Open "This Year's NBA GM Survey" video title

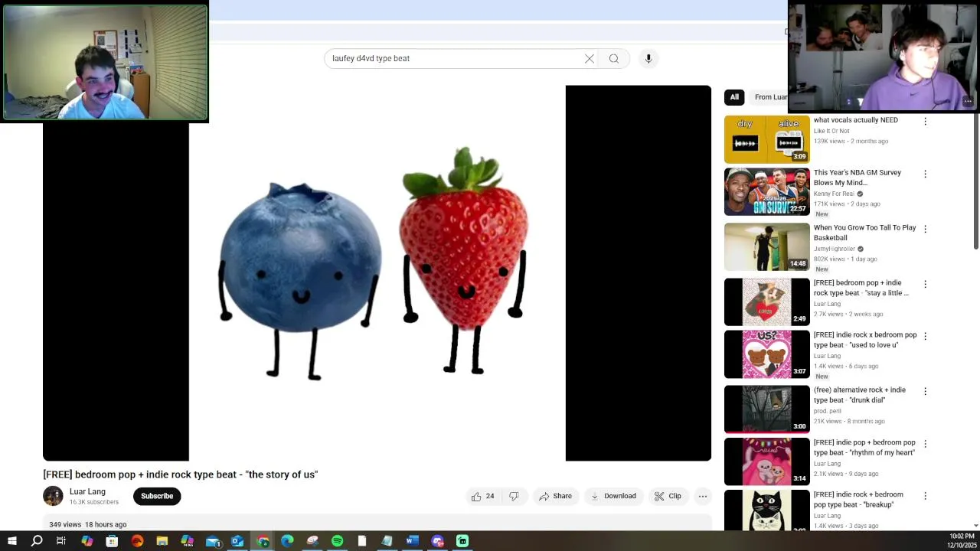[x=857, y=178]
